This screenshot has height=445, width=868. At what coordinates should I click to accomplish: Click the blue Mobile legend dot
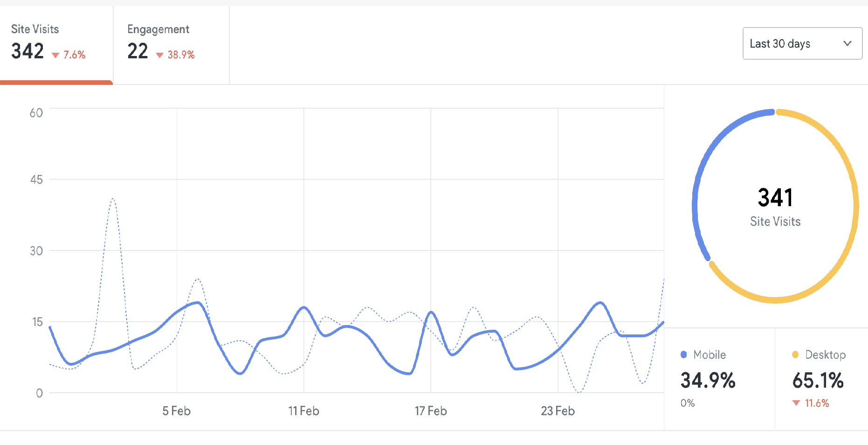684,355
